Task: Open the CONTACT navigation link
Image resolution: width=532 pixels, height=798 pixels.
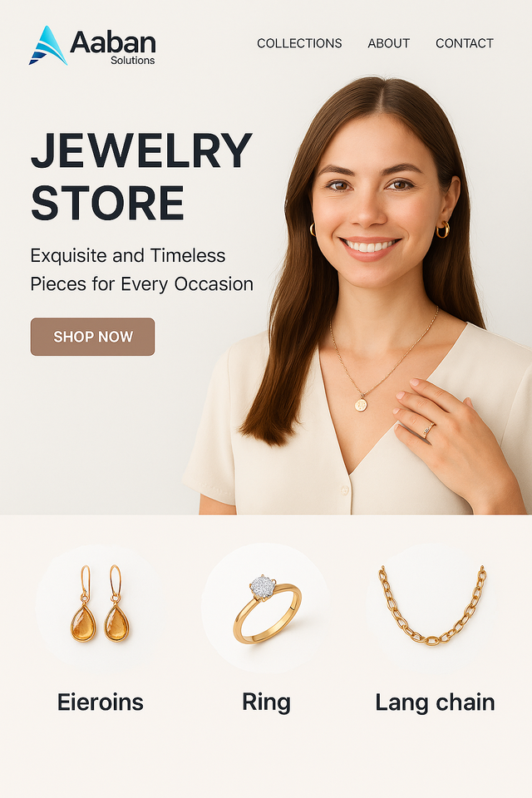Action: tap(465, 43)
